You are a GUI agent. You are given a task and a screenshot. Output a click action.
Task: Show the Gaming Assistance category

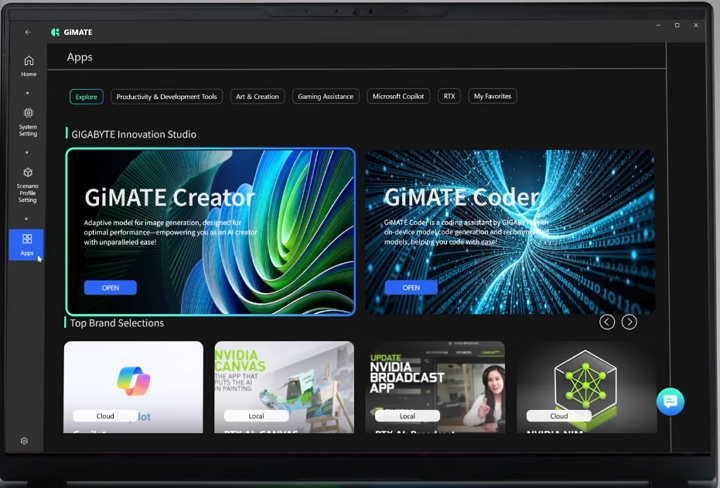325,97
